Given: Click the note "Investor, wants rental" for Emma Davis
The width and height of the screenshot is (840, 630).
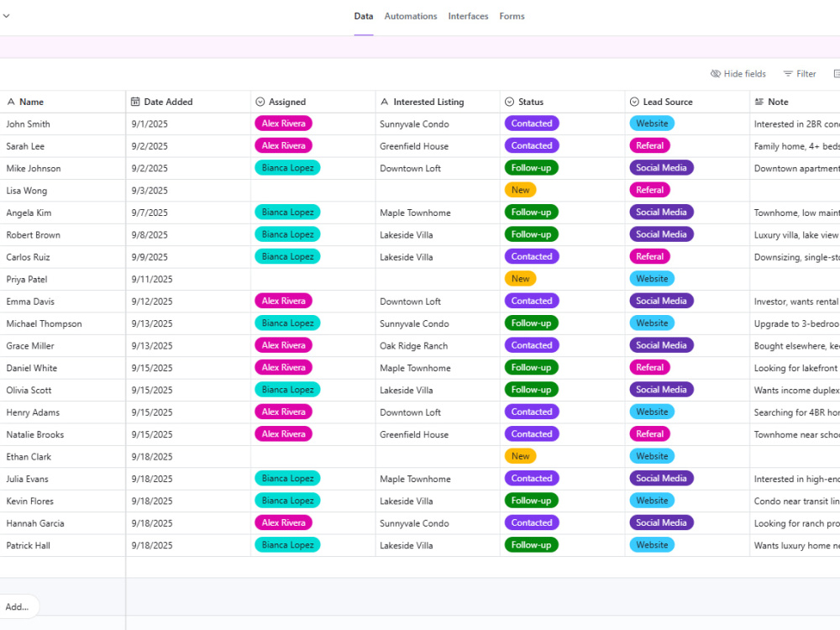Looking at the screenshot, I should click(x=796, y=302).
